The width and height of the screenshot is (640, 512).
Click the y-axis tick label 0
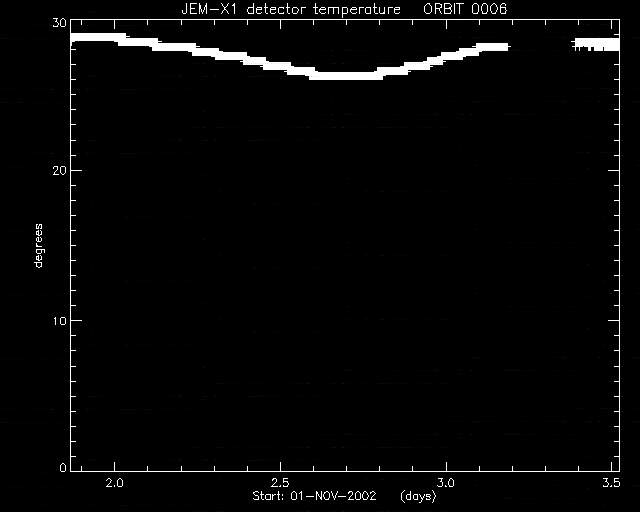[63, 467]
